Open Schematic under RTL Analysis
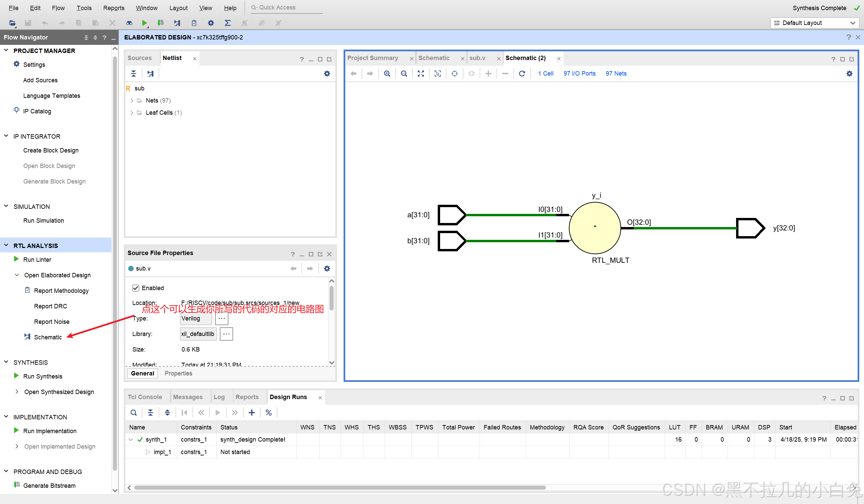 coord(48,337)
